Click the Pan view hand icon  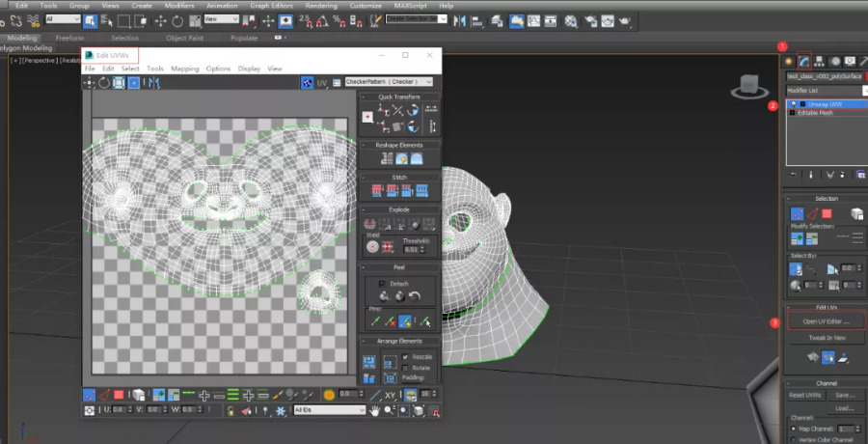pyautogui.click(x=375, y=410)
